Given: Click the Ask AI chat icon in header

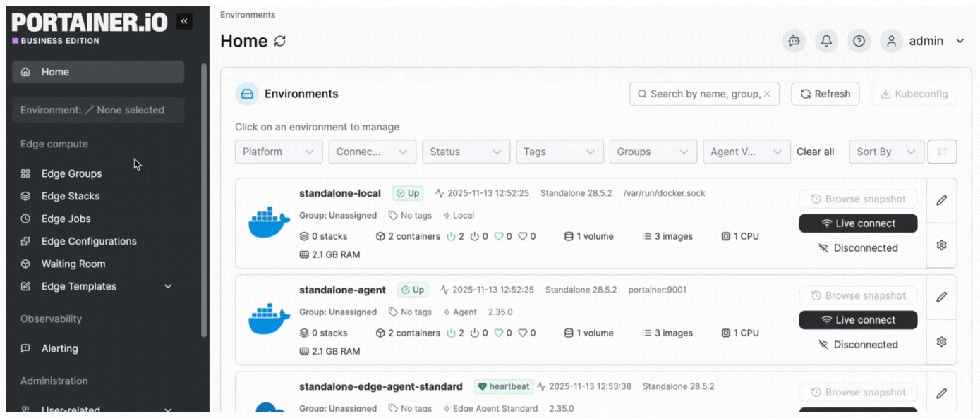Looking at the screenshot, I should pos(794,41).
